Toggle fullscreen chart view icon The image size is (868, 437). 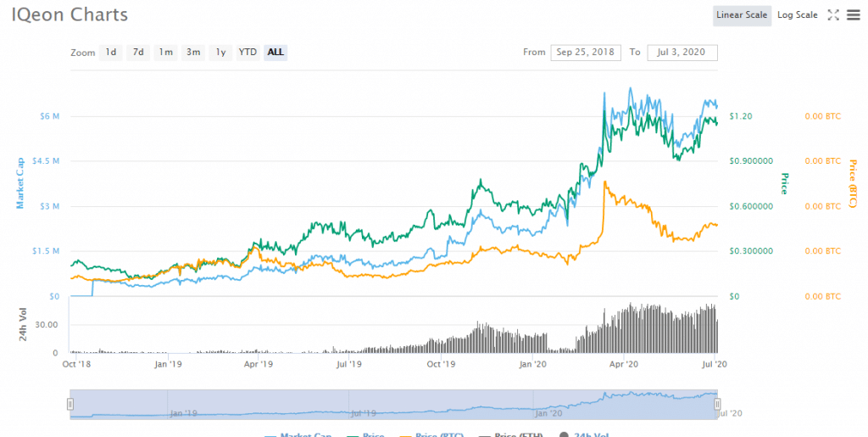(833, 15)
